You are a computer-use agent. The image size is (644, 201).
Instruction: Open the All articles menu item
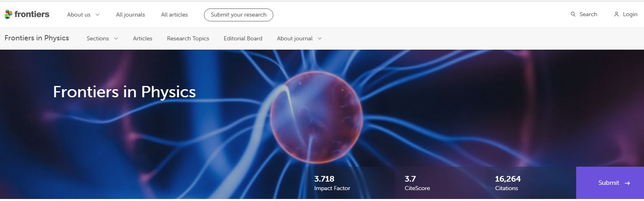(174, 15)
